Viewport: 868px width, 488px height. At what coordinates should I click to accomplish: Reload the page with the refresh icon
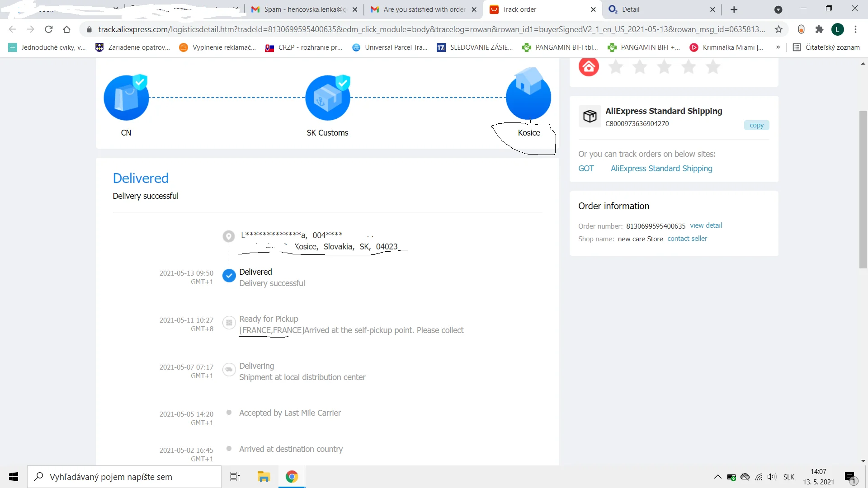(x=48, y=29)
